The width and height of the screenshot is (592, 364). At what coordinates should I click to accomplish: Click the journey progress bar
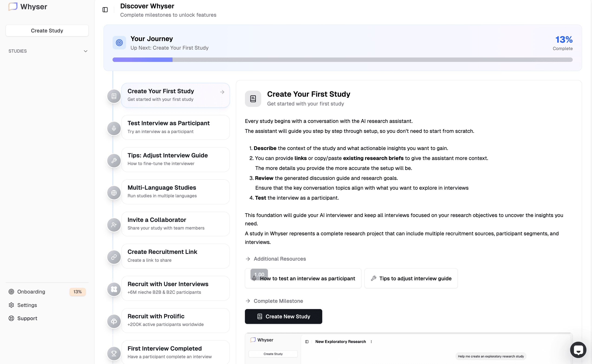(x=342, y=60)
